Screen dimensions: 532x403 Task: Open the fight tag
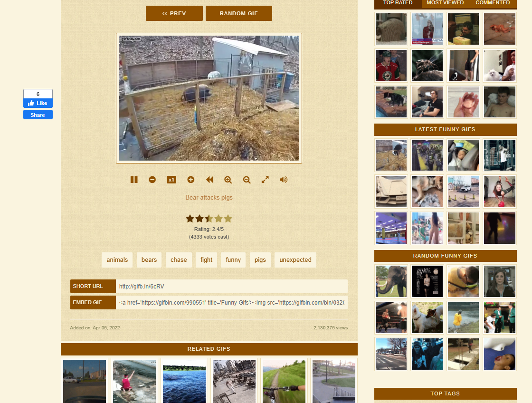click(206, 260)
